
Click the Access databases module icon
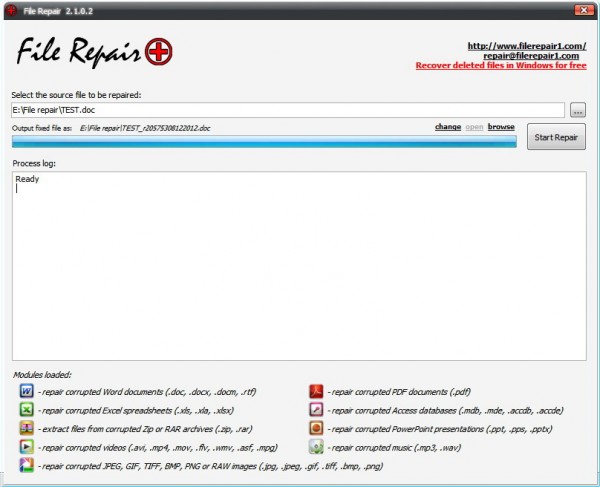[x=316, y=410]
